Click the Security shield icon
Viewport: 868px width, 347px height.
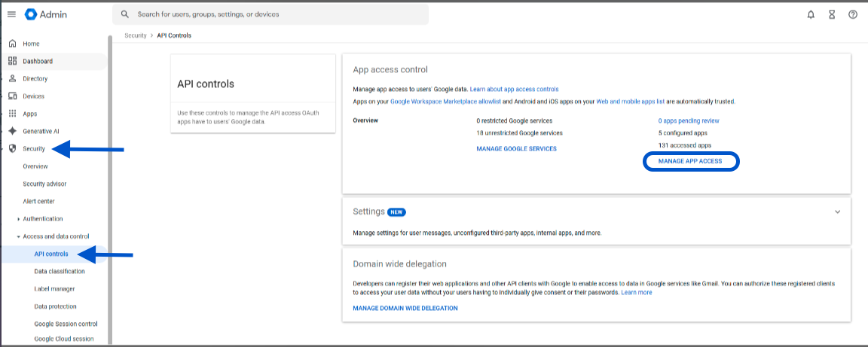click(x=12, y=149)
